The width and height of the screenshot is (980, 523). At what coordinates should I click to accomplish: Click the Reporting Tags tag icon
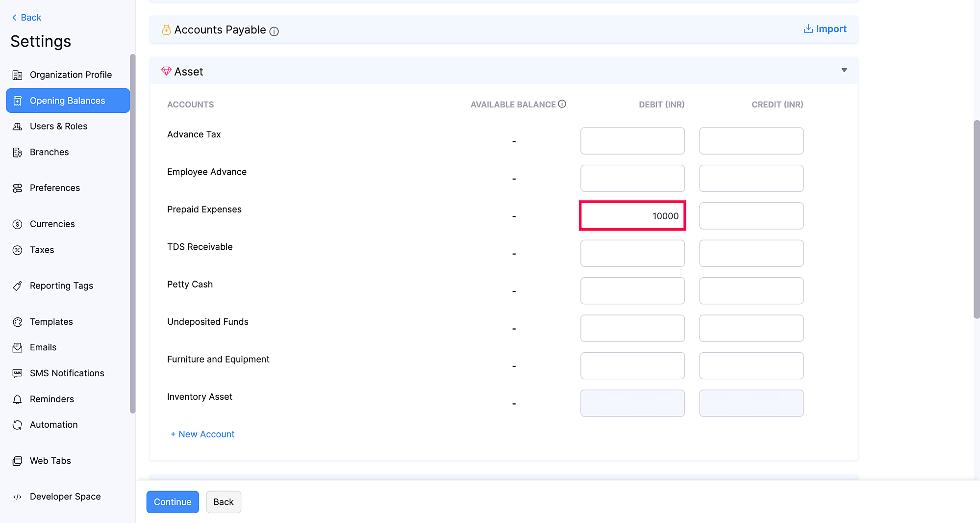(x=18, y=286)
